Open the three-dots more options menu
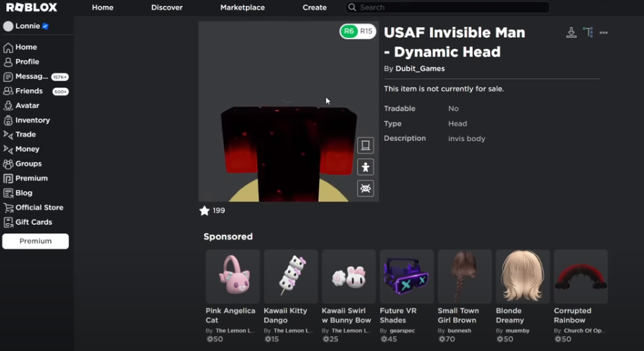This screenshot has width=644, height=351. point(603,32)
